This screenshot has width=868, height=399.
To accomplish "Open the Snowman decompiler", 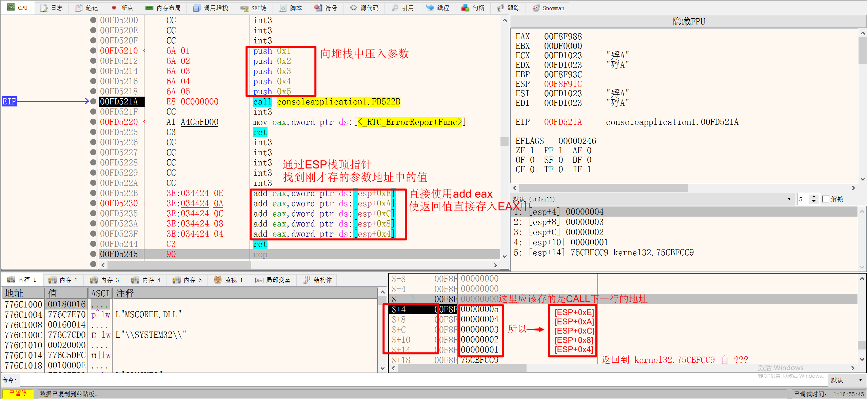I will (x=548, y=8).
